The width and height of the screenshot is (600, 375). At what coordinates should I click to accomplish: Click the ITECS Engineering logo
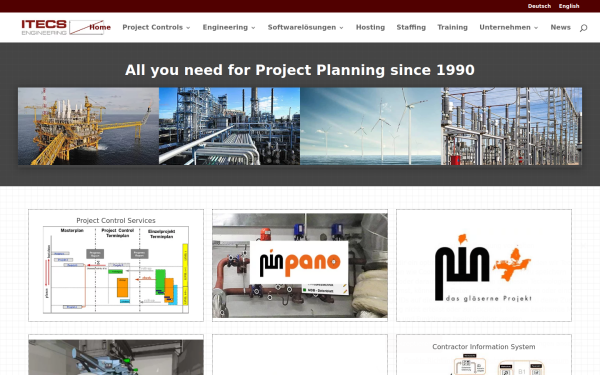pos(63,27)
